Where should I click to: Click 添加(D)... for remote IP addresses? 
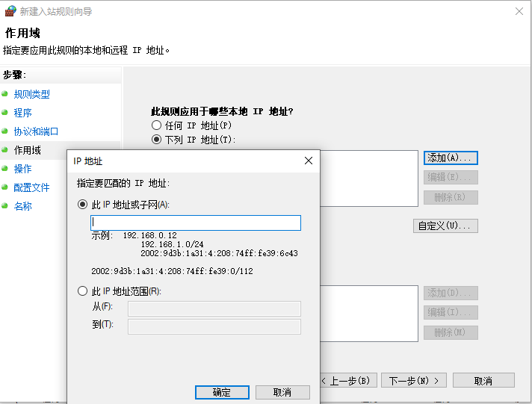451,293
